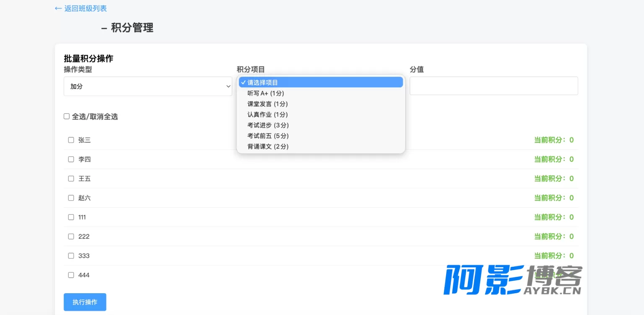644x315 pixels.
Task: Click 张三's 当前积分：0 text
Action: click(554, 140)
